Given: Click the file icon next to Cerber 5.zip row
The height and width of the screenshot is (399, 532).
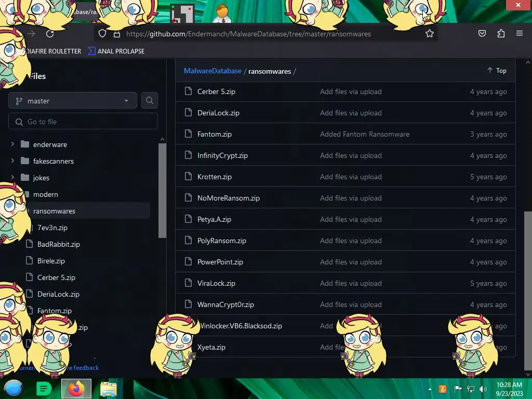Looking at the screenshot, I should pos(188,91).
